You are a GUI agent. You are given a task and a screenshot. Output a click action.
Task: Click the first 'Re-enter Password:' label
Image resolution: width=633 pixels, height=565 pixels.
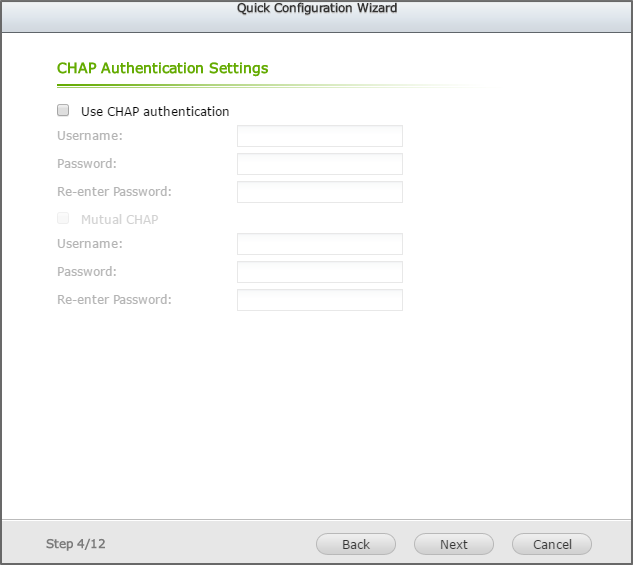click(x=114, y=192)
